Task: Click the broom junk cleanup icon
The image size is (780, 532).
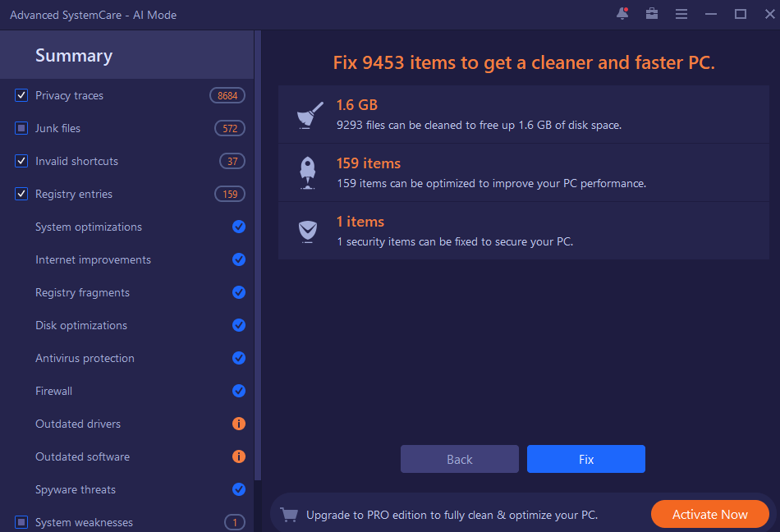Action: click(x=310, y=115)
